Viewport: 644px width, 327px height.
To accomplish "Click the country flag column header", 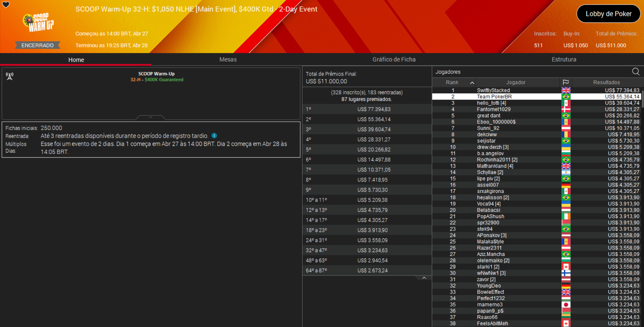I will pos(566,82).
